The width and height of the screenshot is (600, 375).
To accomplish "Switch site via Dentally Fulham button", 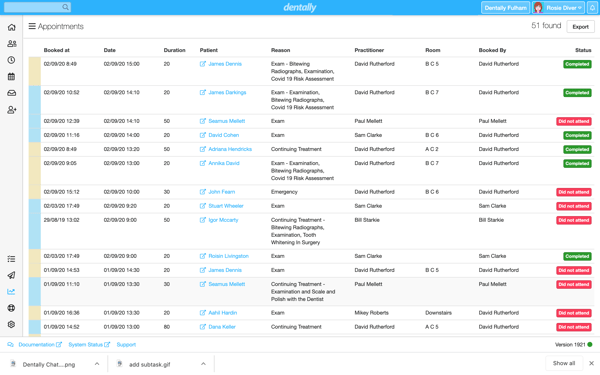I will click(505, 8).
